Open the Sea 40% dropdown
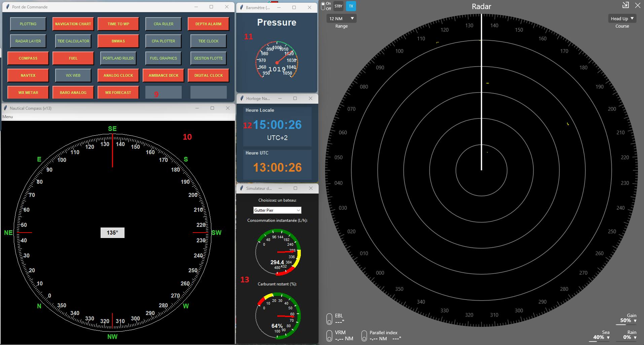 tap(602, 337)
